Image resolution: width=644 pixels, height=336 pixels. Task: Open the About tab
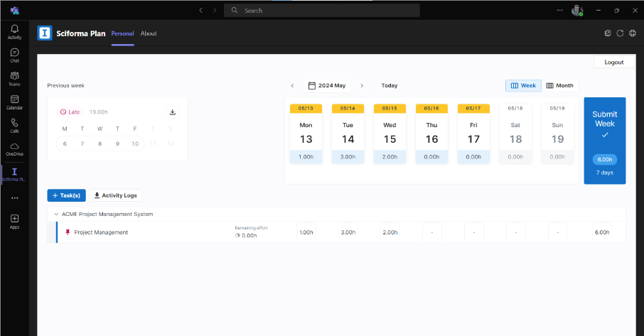(x=149, y=33)
